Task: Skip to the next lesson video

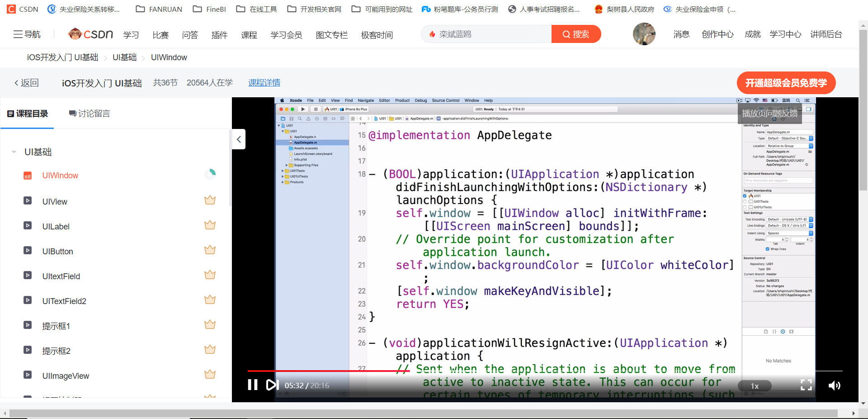Action: click(x=272, y=385)
